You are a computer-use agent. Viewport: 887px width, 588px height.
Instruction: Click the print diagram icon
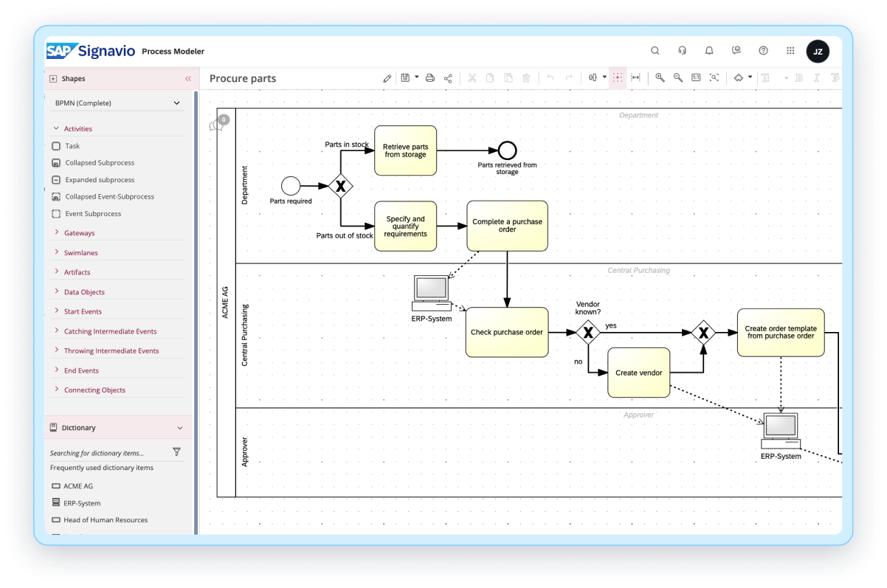[430, 78]
